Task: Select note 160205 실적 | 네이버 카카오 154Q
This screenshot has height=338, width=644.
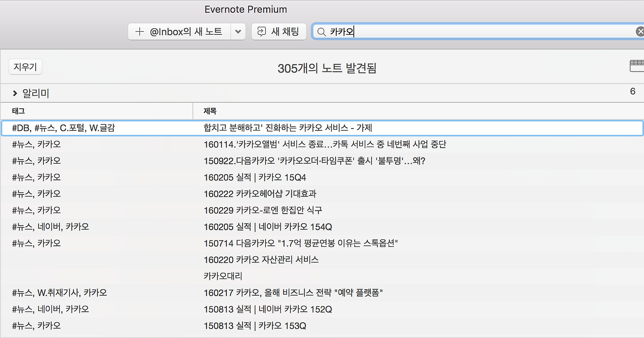Action: pyautogui.click(x=268, y=227)
